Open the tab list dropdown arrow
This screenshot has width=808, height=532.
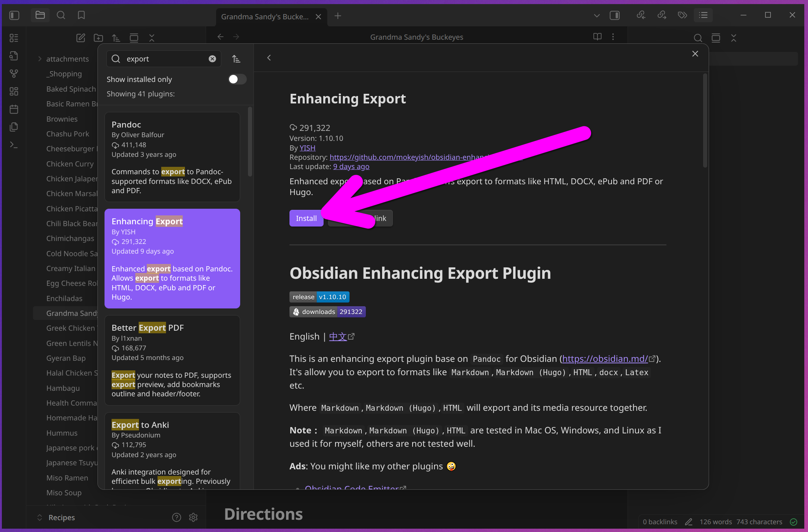[x=596, y=16]
